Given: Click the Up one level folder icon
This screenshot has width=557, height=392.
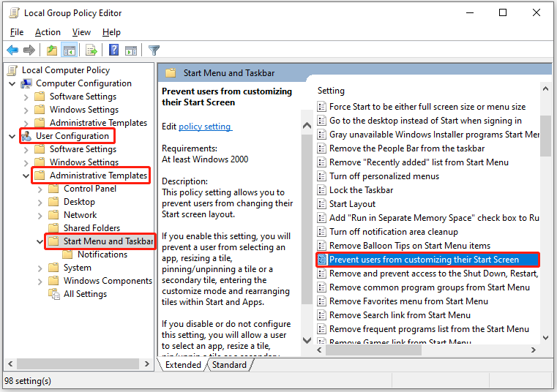Looking at the screenshot, I should (52, 50).
